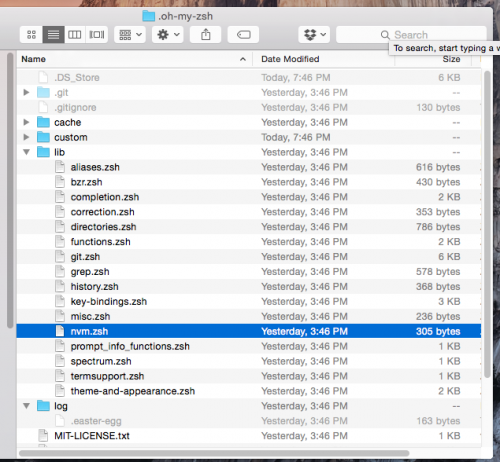Collapse the lib folder
500x462 pixels.
(26, 152)
